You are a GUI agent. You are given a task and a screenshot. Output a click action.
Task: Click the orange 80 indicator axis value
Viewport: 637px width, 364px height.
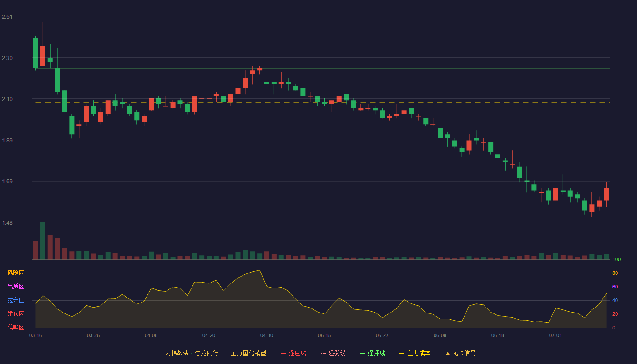[615, 273]
